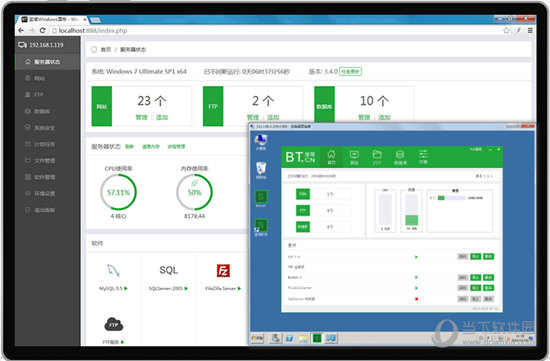Open the sliders settings icon in BT.CN toolbar
The width and height of the screenshot is (550, 361).
[423, 156]
